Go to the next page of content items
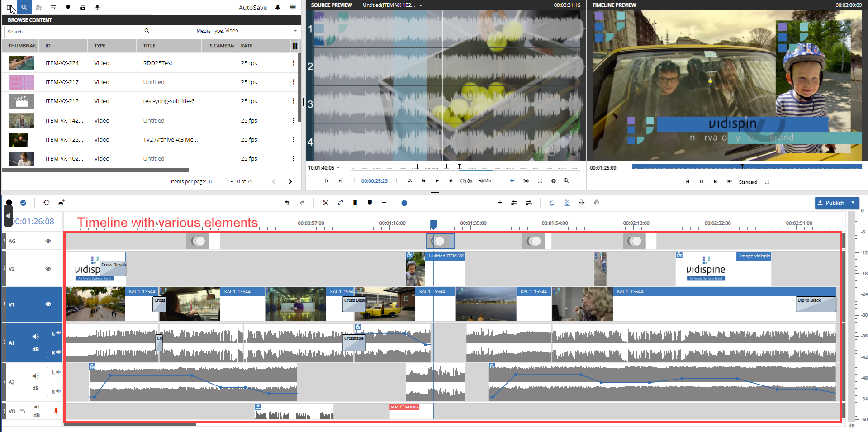868x432 pixels. [290, 181]
